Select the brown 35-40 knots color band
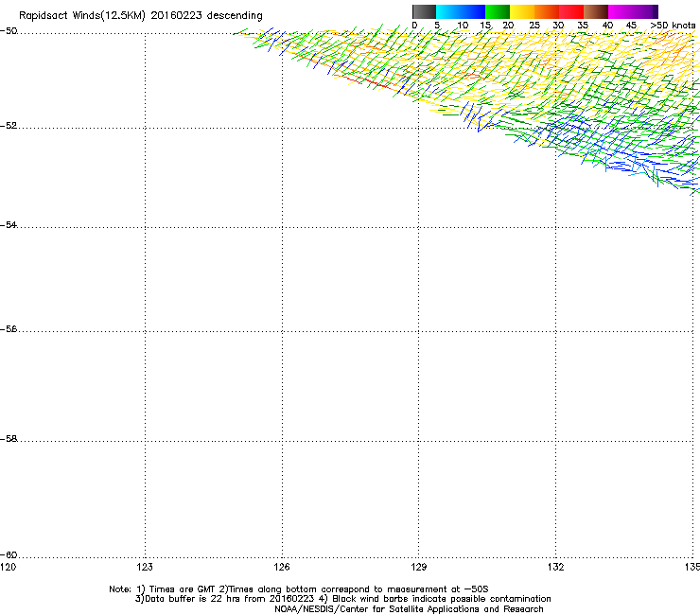This screenshot has height=615, width=700. (596, 11)
